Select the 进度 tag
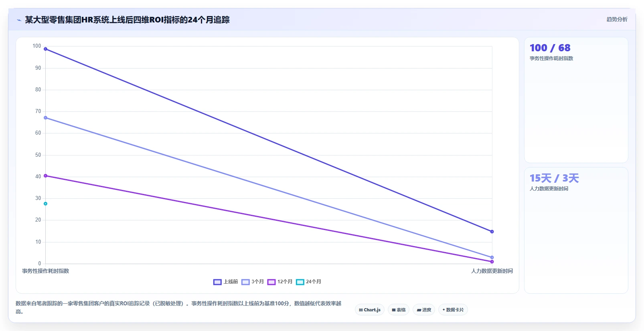 (424, 310)
